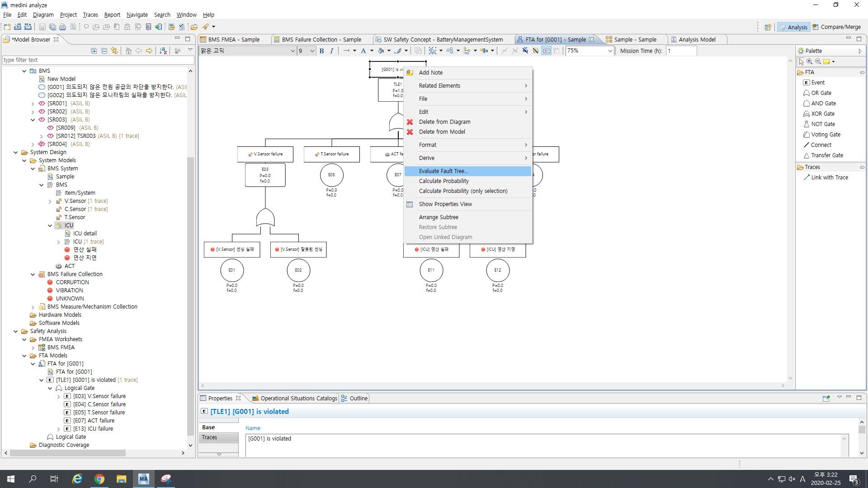
Task: Click Calculate Probability menu entry
Action: click(x=443, y=181)
